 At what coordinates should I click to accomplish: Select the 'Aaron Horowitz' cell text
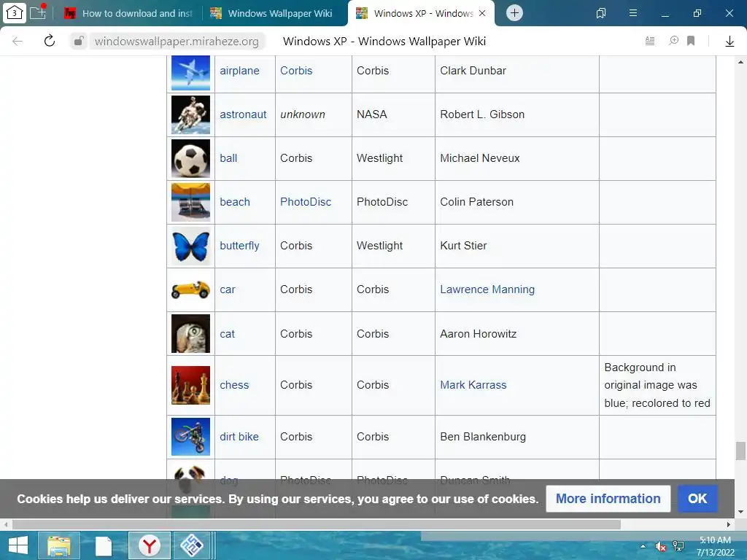tap(479, 334)
